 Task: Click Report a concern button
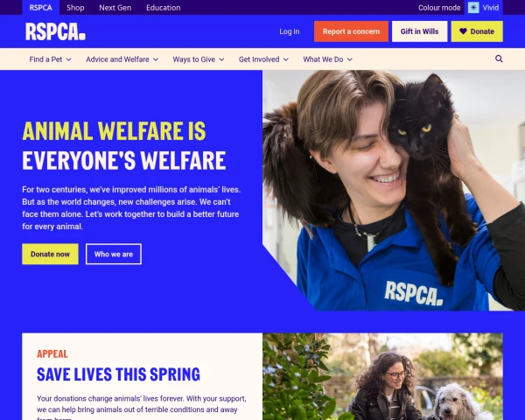click(351, 31)
